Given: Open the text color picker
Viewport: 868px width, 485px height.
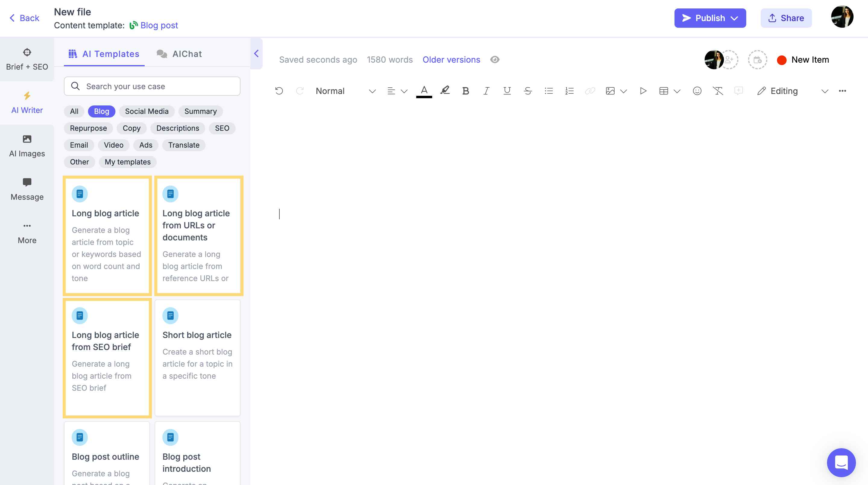Looking at the screenshot, I should point(424,91).
